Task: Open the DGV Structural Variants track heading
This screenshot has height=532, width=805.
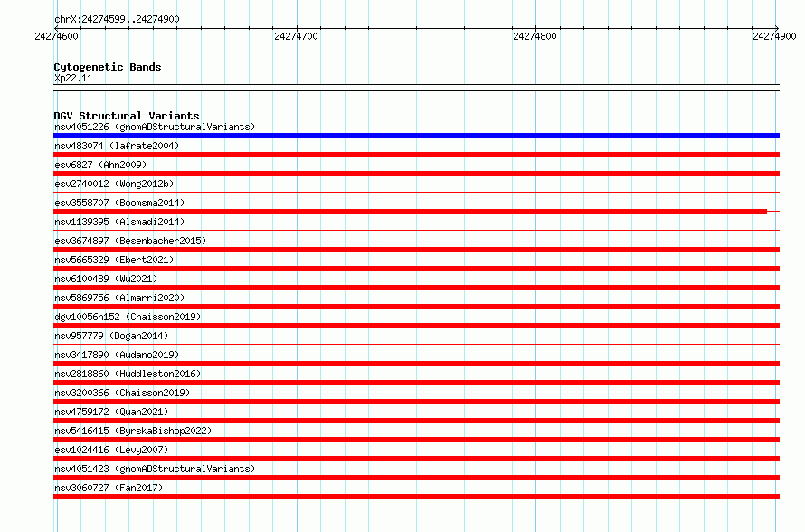Action: (x=127, y=116)
